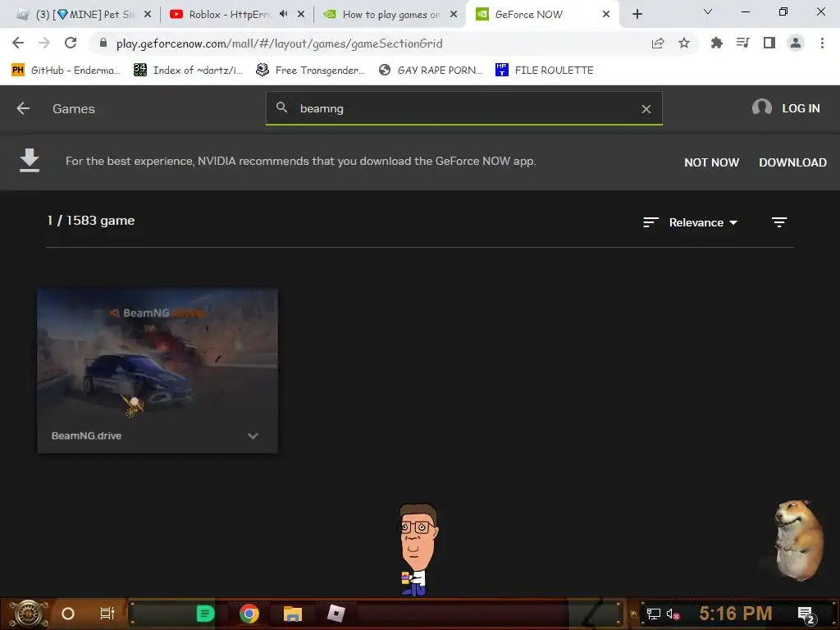This screenshot has height=630, width=840.
Task: Open the Chrome profile icon
Action: [796, 43]
